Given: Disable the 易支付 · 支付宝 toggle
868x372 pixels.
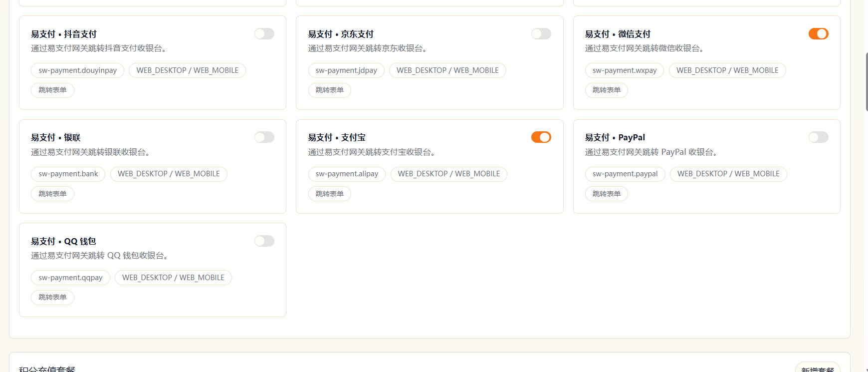Looking at the screenshot, I should point(541,137).
